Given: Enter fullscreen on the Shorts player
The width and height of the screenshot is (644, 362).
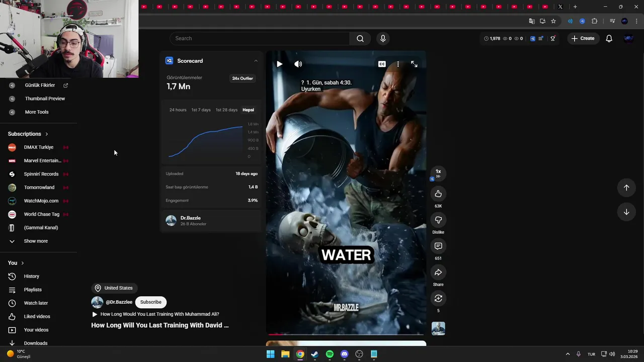Looking at the screenshot, I should point(414,64).
